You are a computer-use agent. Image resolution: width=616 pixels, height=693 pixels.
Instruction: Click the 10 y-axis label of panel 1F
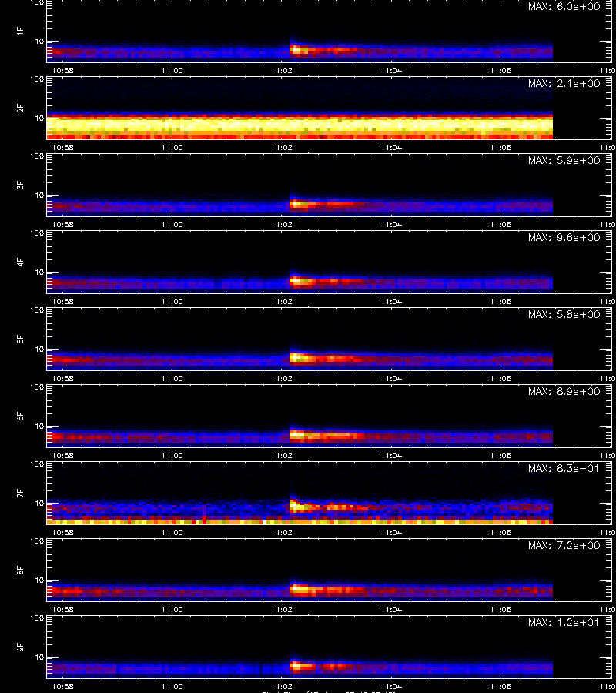39,41
